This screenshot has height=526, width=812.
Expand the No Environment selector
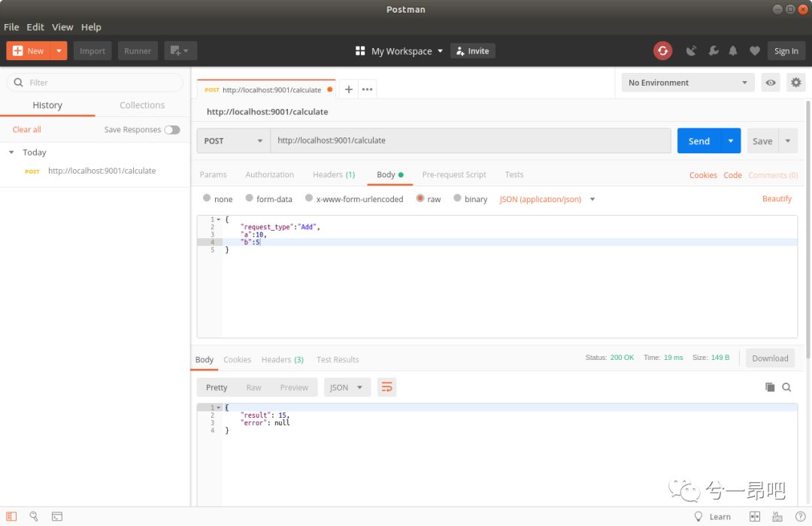(x=687, y=83)
